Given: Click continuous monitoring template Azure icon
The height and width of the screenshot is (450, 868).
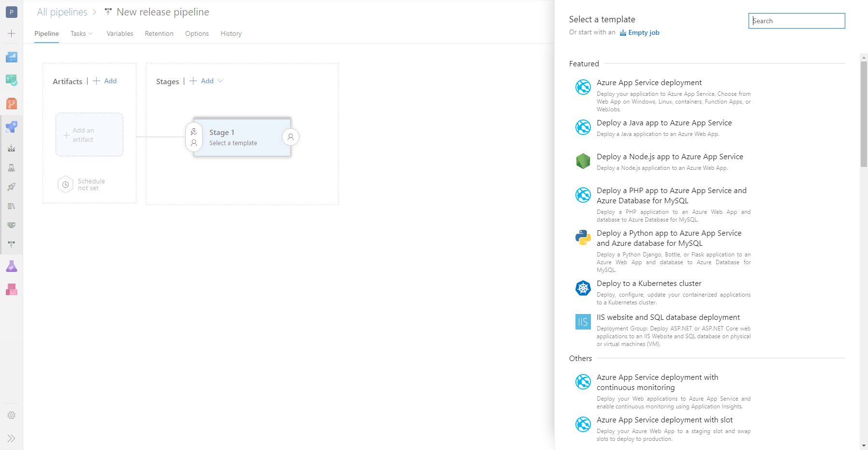Looking at the screenshot, I should click(x=583, y=382).
